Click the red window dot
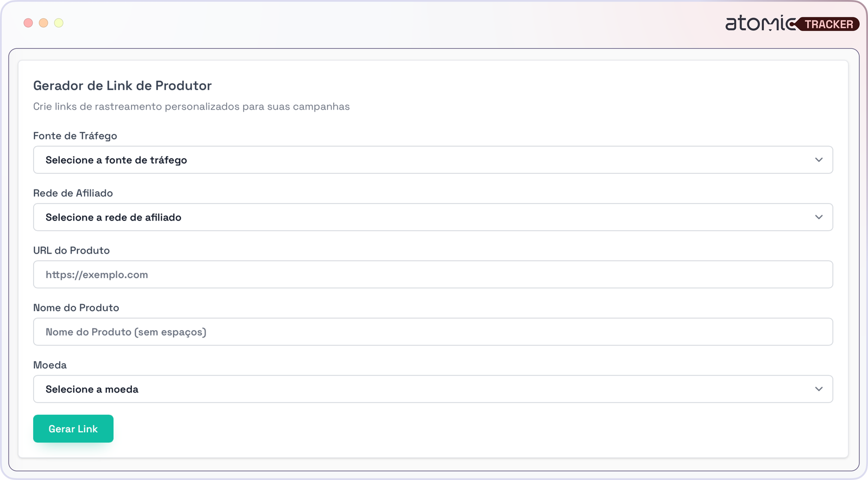The height and width of the screenshot is (480, 868). coord(28,23)
